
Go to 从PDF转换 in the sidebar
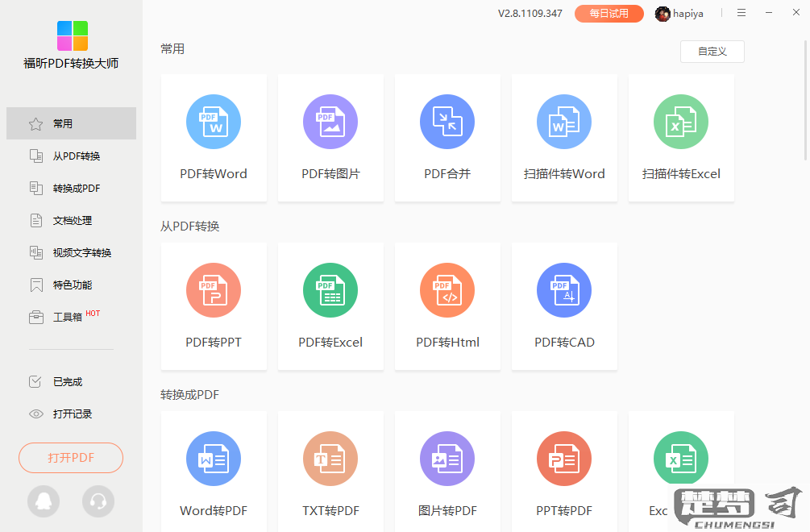pos(71,156)
